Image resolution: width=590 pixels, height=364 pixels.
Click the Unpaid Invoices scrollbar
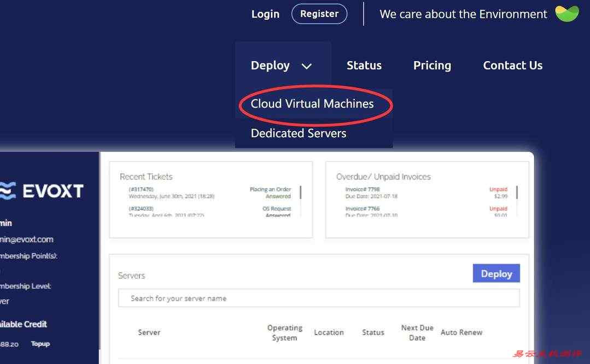pos(517,192)
